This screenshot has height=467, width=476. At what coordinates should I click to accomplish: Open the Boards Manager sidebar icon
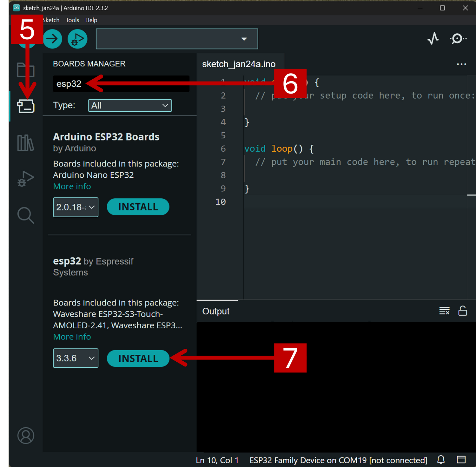(x=26, y=106)
